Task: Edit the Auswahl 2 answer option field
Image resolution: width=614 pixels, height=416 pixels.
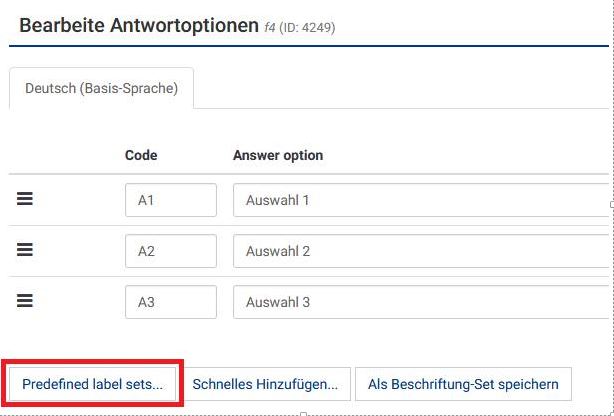Action: [x=420, y=251]
